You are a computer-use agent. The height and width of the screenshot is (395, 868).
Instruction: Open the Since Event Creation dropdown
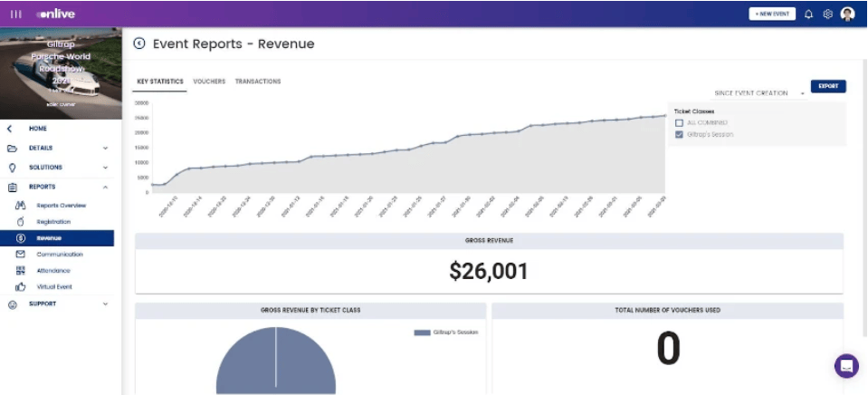(x=758, y=93)
